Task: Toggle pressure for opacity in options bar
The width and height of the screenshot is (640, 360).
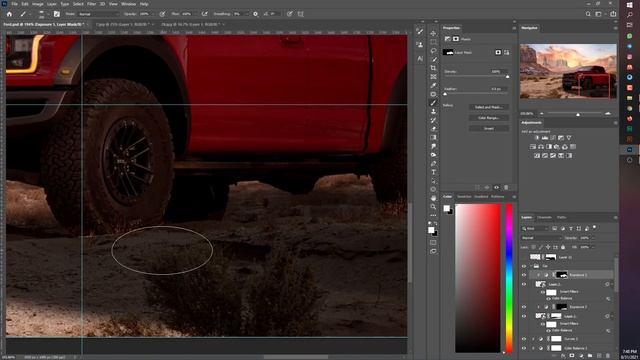Action: pos(162,14)
